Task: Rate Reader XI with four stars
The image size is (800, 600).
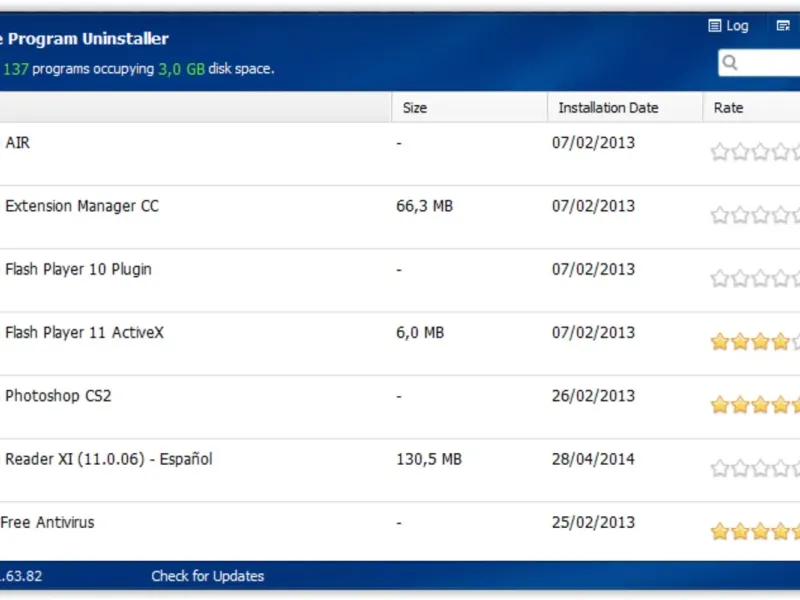Action: (x=781, y=468)
